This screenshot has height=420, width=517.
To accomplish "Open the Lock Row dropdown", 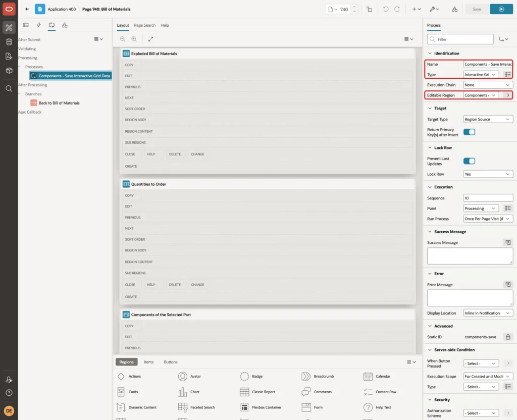I will coord(488,174).
